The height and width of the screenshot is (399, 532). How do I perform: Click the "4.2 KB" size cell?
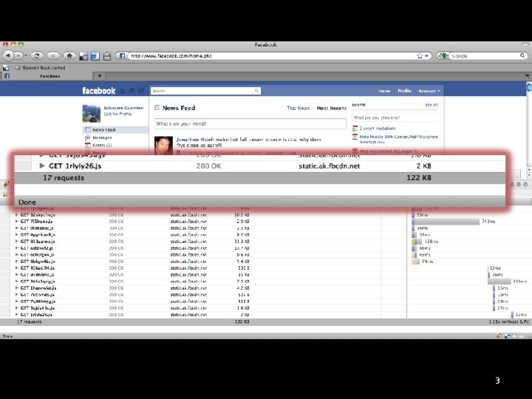[x=243, y=288]
